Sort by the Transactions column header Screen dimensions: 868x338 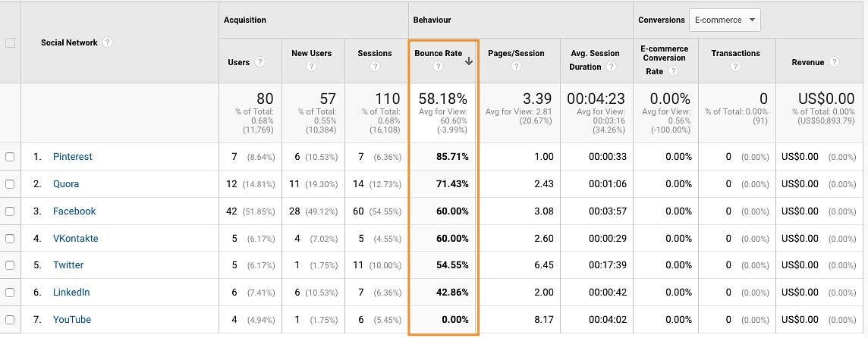click(735, 53)
